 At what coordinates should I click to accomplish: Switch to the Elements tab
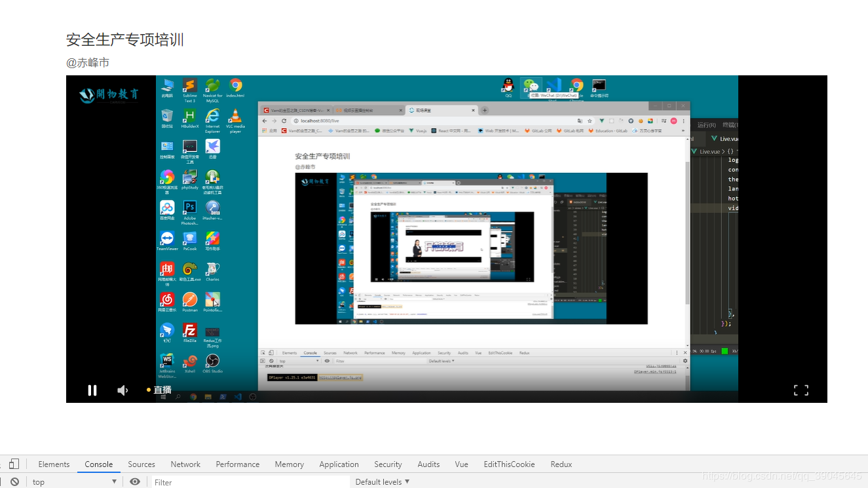click(x=54, y=464)
